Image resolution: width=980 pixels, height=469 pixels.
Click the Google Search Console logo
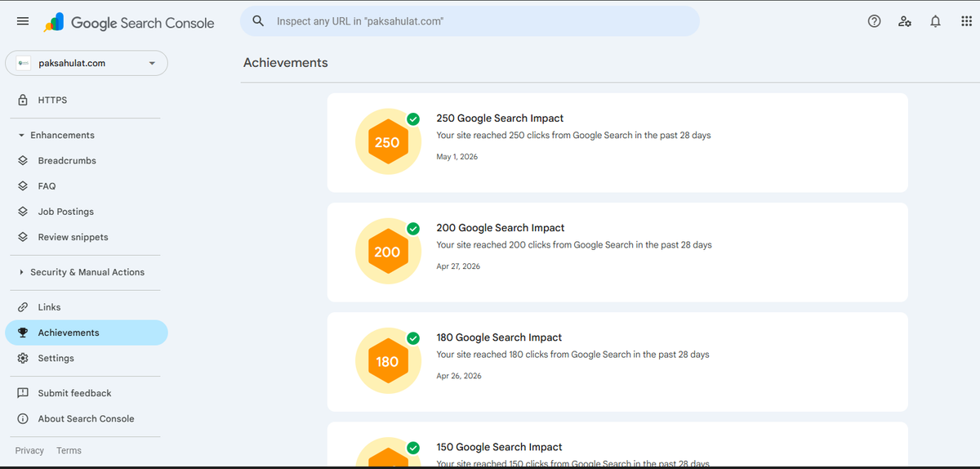click(x=129, y=23)
